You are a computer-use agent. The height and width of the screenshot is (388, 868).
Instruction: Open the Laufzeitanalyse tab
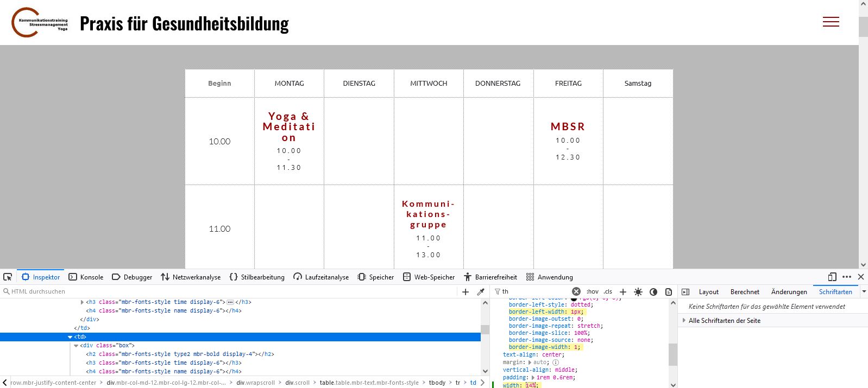point(321,277)
